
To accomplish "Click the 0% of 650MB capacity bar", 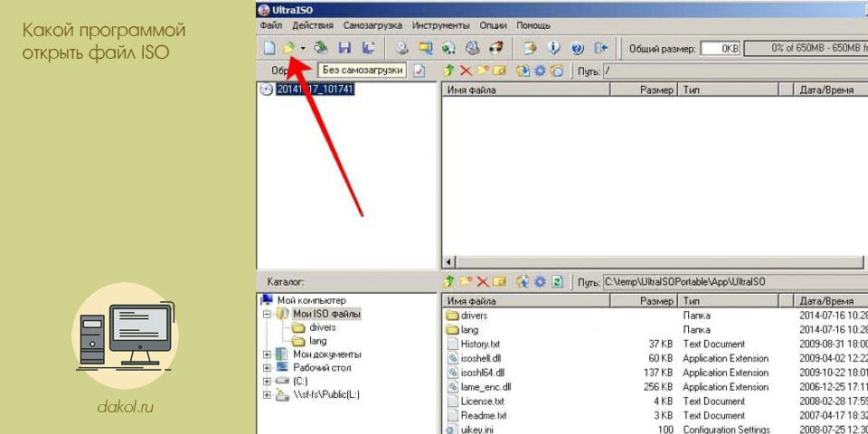I will [x=806, y=48].
